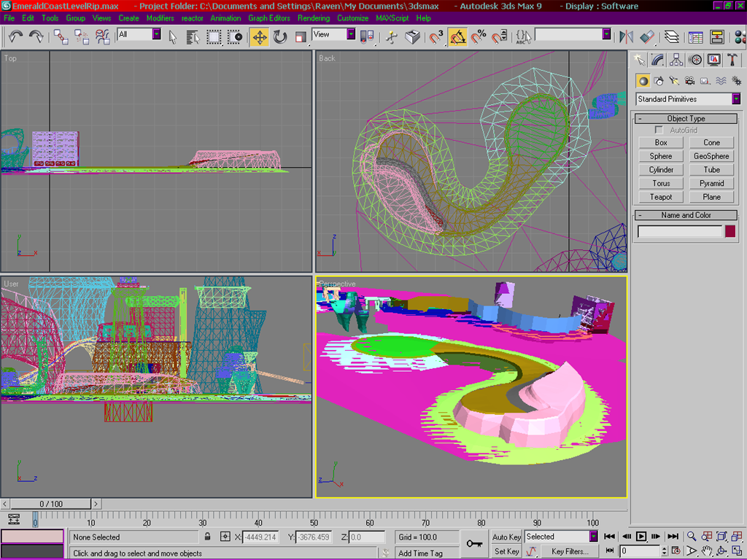This screenshot has height=560, width=747.
Task: Open the Modifiers menu
Action: [x=160, y=18]
